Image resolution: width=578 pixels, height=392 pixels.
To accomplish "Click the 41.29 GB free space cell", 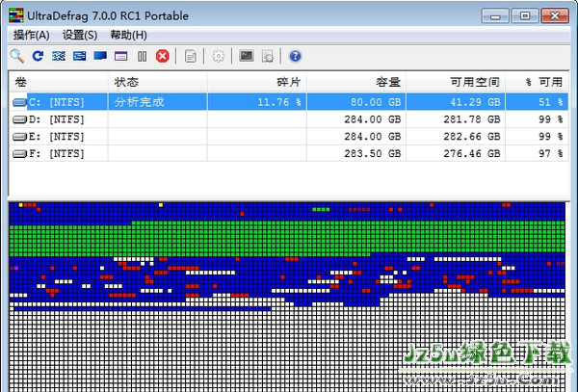I will 456,102.
